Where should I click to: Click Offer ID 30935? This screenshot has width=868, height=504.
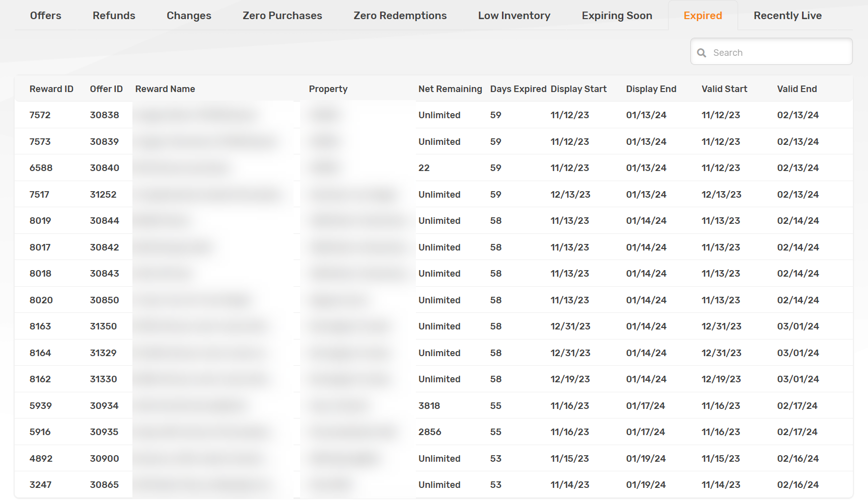point(104,432)
